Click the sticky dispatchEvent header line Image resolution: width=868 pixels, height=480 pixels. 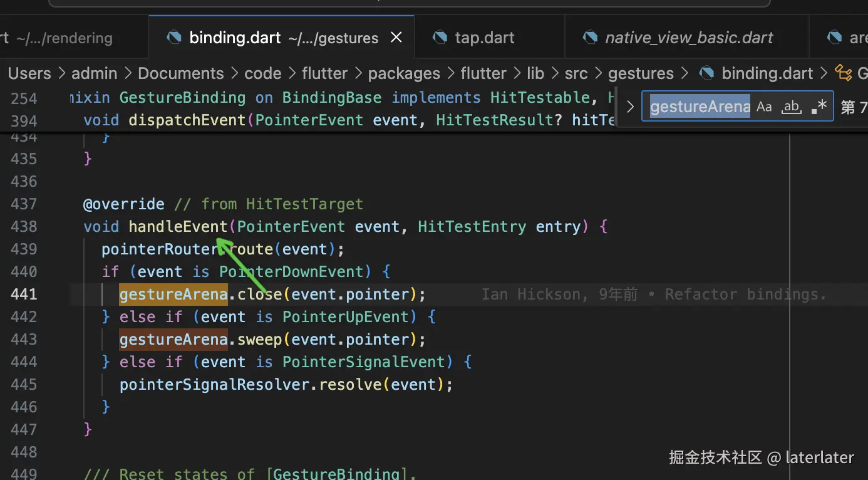click(x=349, y=120)
